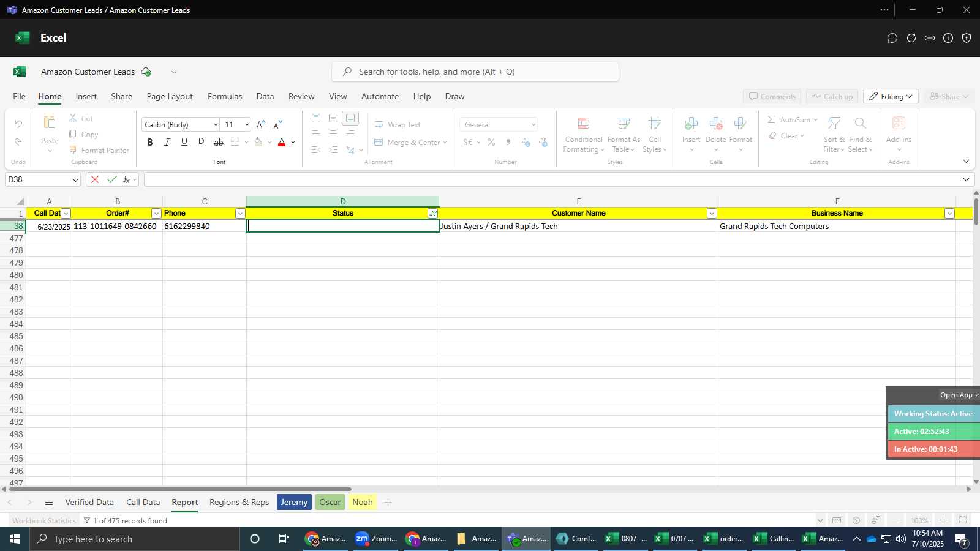This screenshot has height=551, width=980.
Task: Add a new sheet with the plus icon
Action: [x=388, y=502]
